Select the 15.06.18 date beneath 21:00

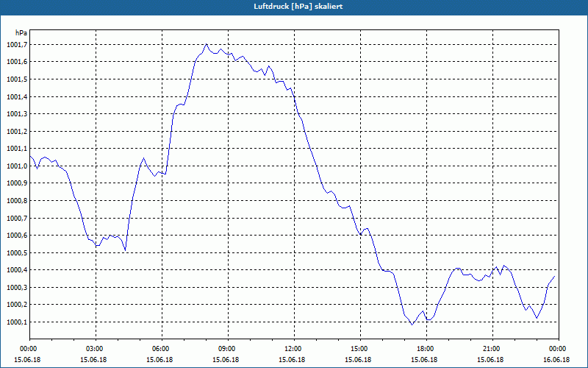pyautogui.click(x=490, y=360)
